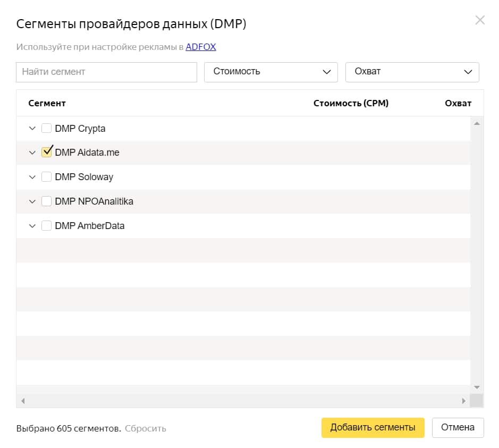The image size is (499, 448).
Task: Click the Добавить сегменты button
Action: point(373,427)
